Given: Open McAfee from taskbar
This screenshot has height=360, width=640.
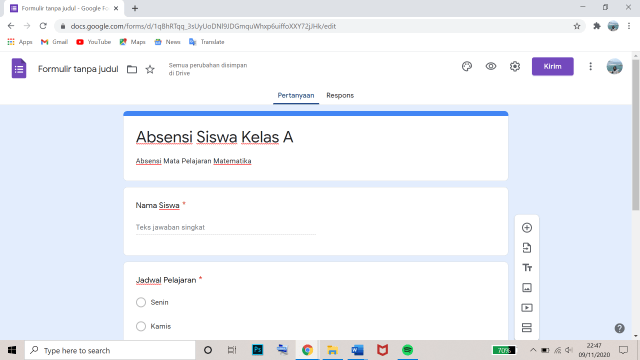Looking at the screenshot, I should [x=382, y=350].
